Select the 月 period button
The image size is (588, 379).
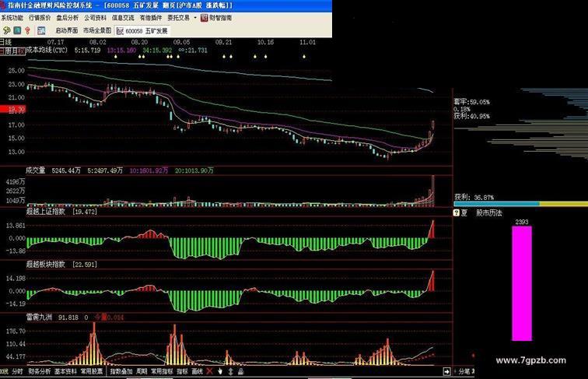(x=14, y=51)
